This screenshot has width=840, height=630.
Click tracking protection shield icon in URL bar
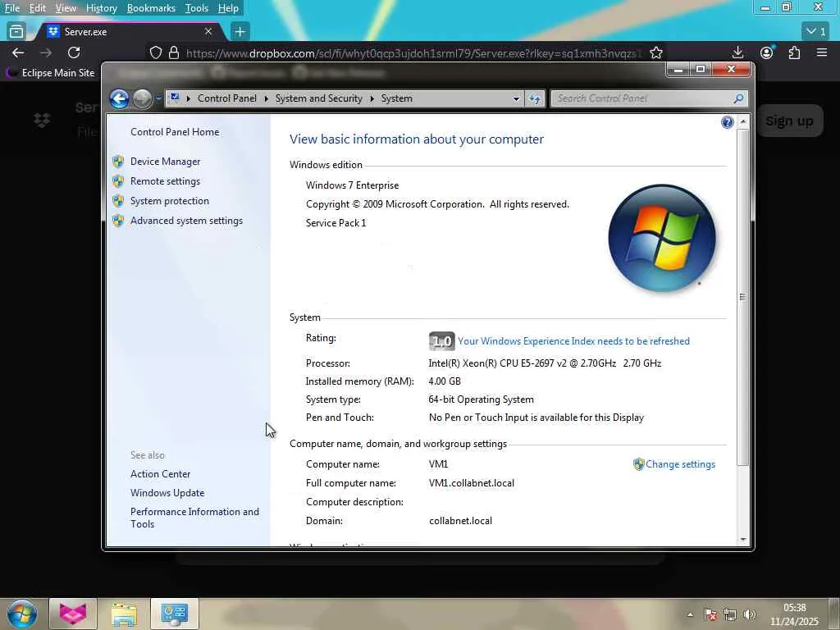(x=155, y=53)
